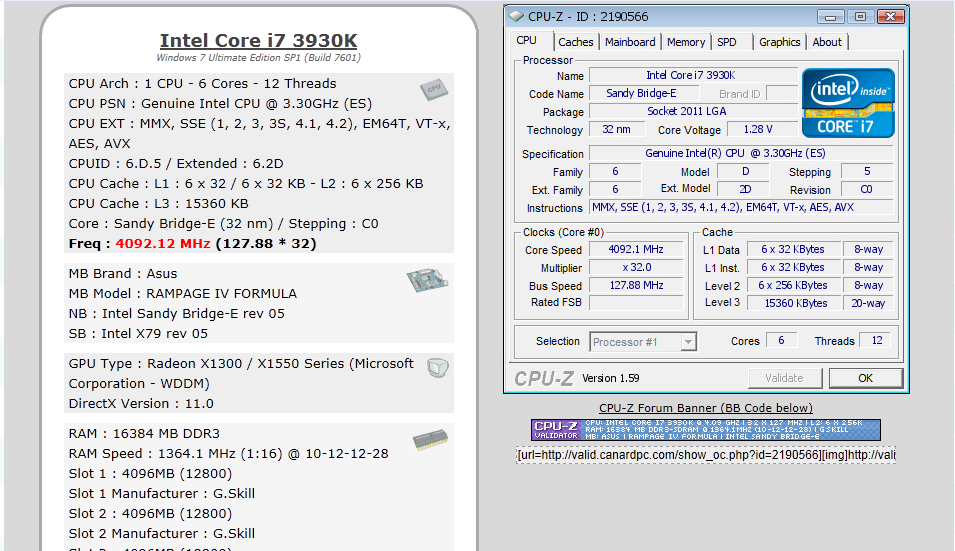955x551 pixels.
Task: Maximize the CPU-Z window
Action: click(860, 17)
